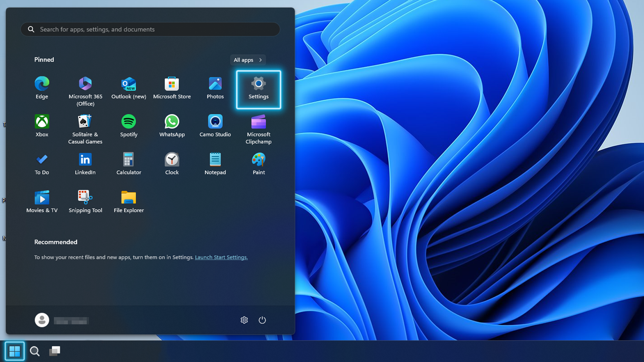
Task: Open Outlook (new) app
Action: 129,88
